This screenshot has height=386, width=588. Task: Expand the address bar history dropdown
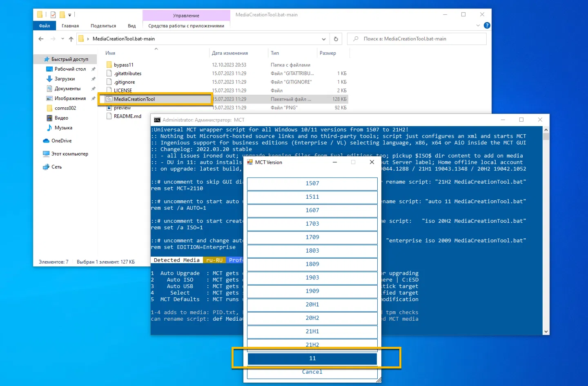[x=324, y=39]
